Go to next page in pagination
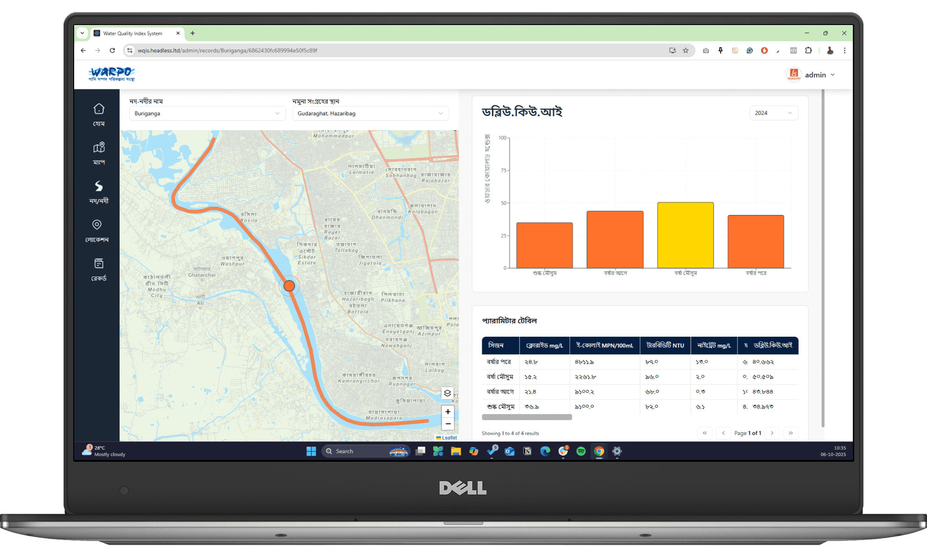927x560 pixels. pyautogui.click(x=772, y=433)
